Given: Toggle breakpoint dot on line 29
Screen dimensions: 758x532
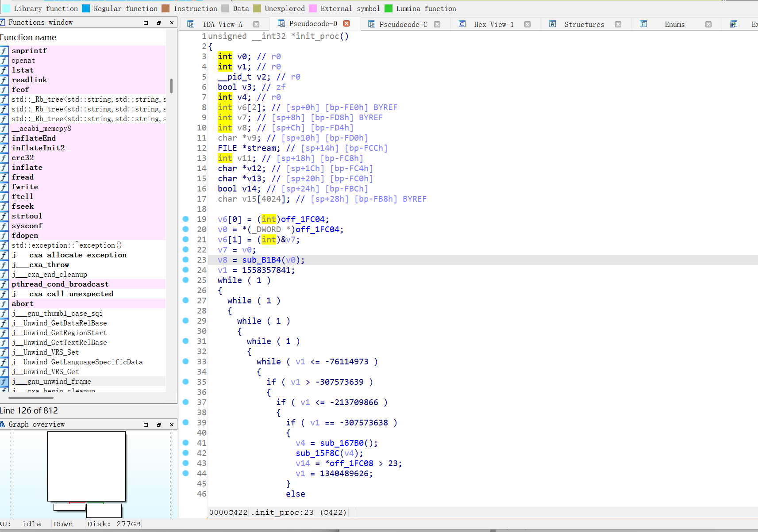Looking at the screenshot, I should tap(186, 321).
